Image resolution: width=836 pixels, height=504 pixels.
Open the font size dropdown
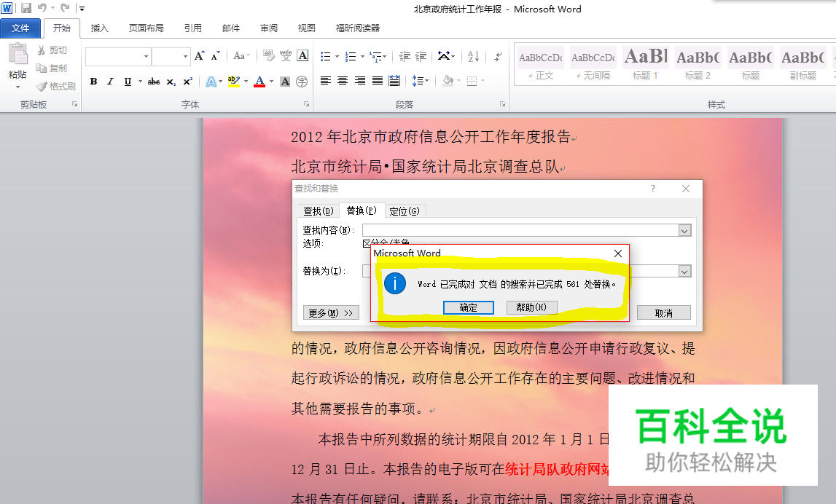[185, 57]
